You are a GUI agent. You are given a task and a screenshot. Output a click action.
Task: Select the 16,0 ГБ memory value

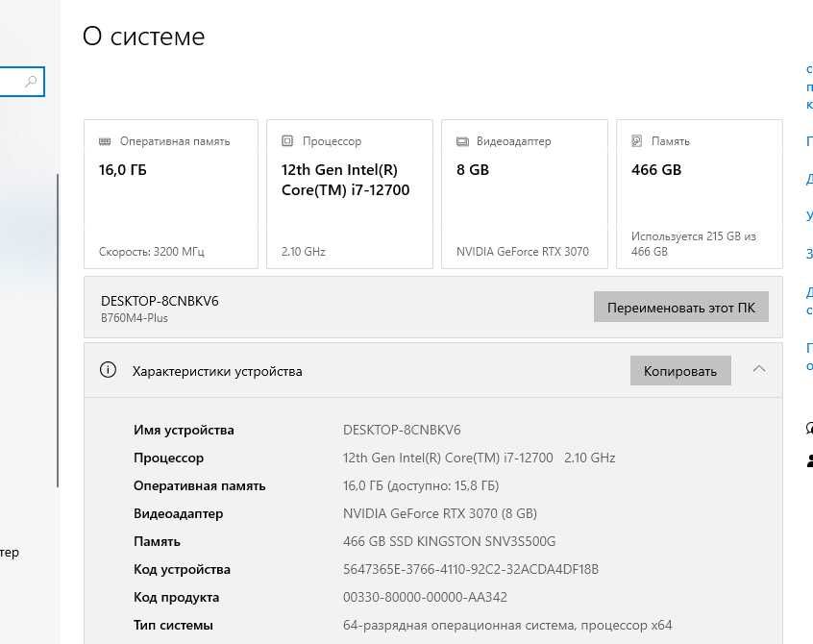click(123, 170)
